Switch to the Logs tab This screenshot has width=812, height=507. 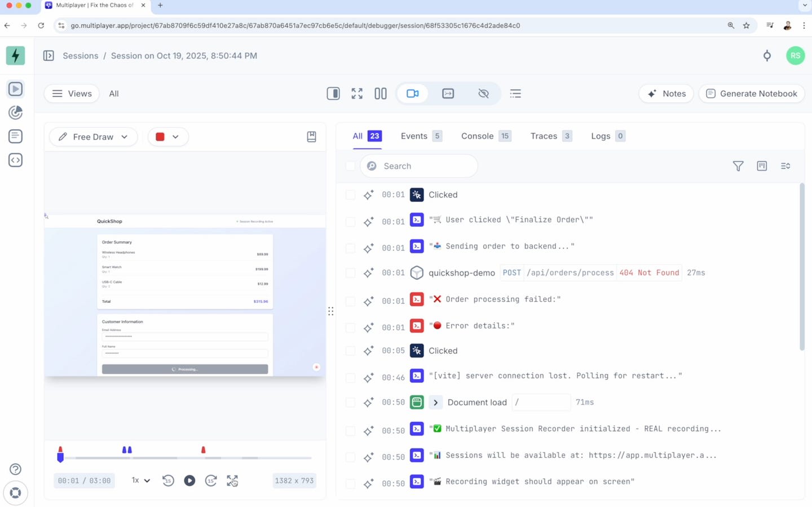tap(608, 136)
